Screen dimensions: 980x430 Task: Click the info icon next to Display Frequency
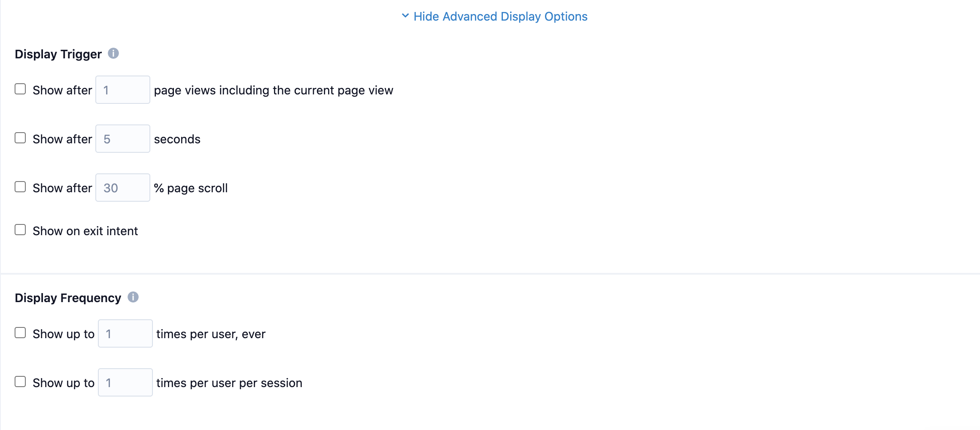click(x=134, y=297)
